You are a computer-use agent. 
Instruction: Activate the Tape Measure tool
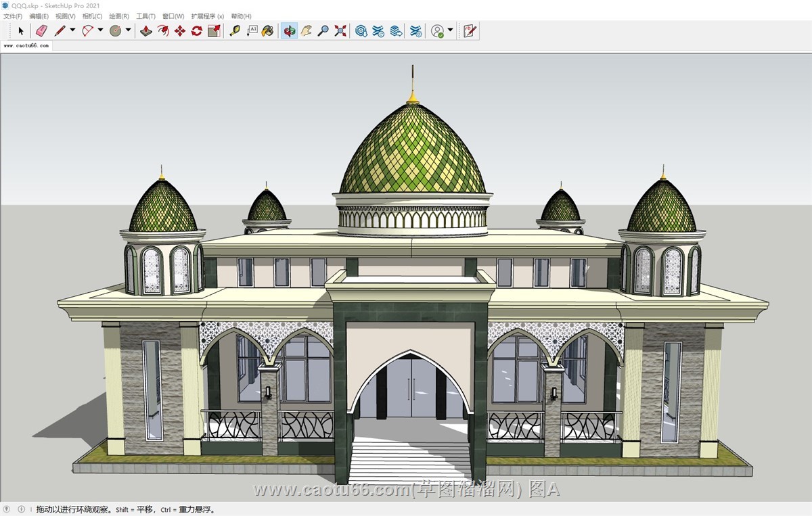point(235,30)
